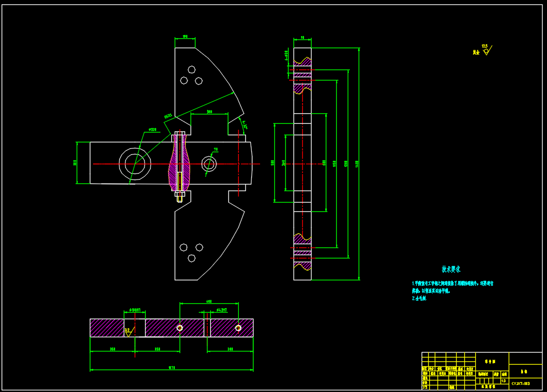This screenshot has width=547, height=392.
Task: Select the leftmost hatched region of bottom section
Action: [107, 328]
